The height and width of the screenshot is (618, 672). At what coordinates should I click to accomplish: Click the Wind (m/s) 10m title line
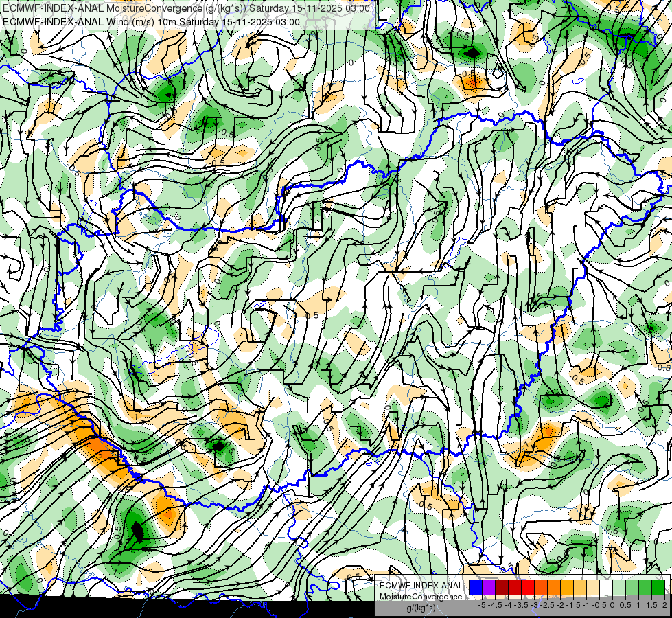(x=151, y=22)
